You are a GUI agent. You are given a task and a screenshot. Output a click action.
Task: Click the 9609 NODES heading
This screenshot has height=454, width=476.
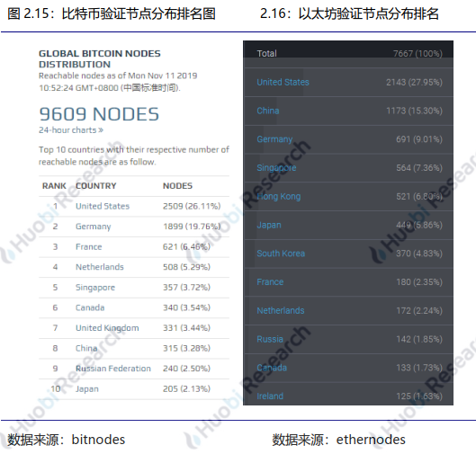(x=99, y=114)
